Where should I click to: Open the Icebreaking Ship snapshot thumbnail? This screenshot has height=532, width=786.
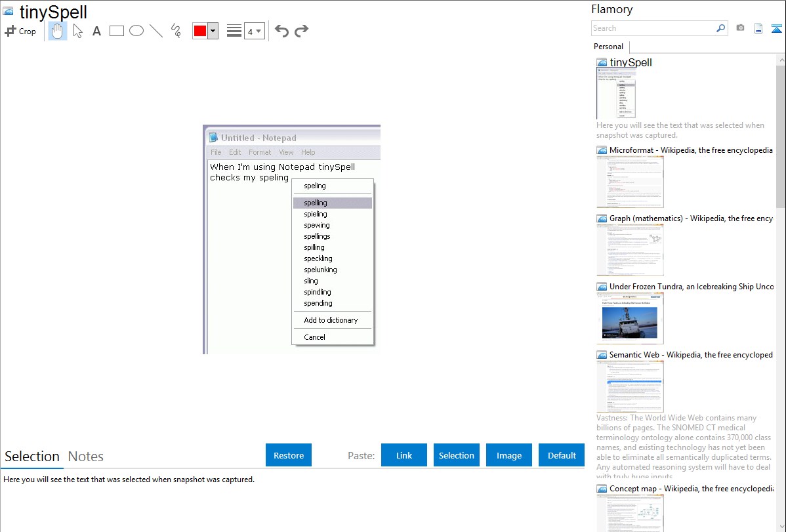(630, 318)
